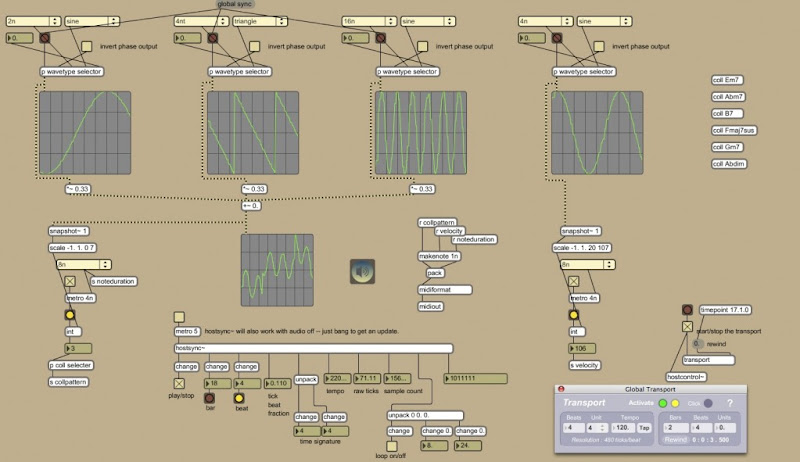Click the sine scope under the 4n column
The height and width of the screenshot is (462, 800).
coord(597,133)
